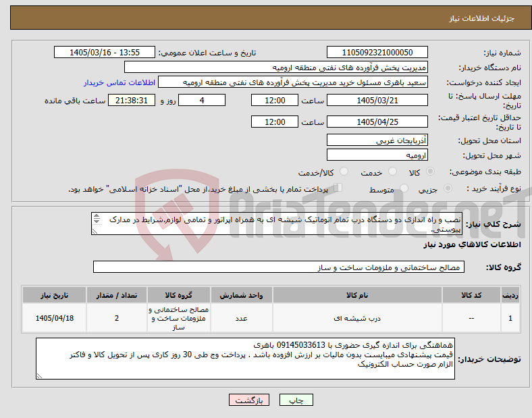This screenshot has width=532, height=418.
Task: Select the کالا radio button
Action: (x=430, y=172)
